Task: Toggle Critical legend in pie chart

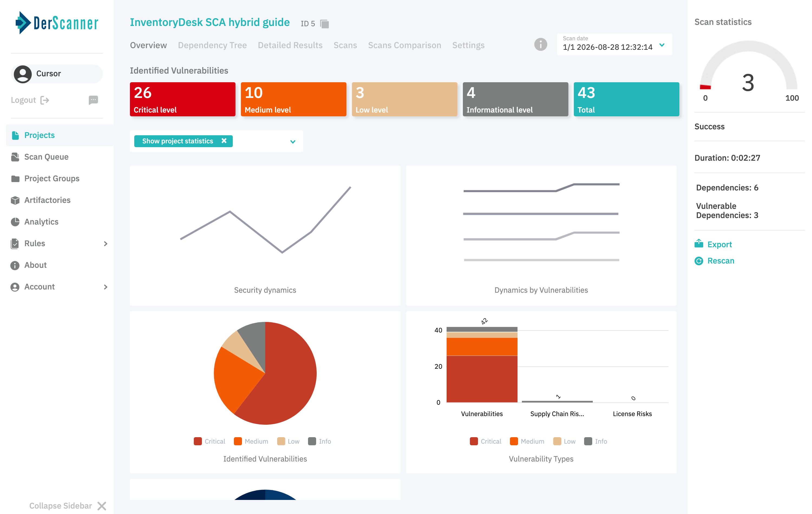Action: 209,441
